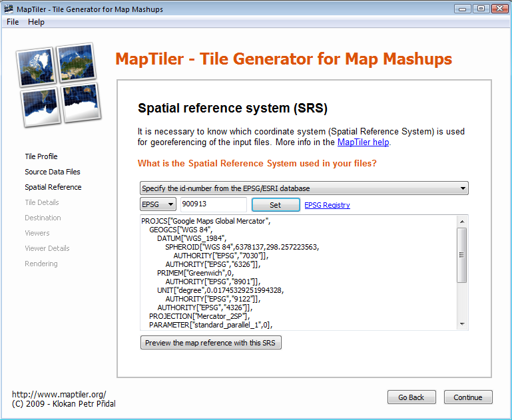Click the PRIMEM Greenwich line

[x=195, y=273]
